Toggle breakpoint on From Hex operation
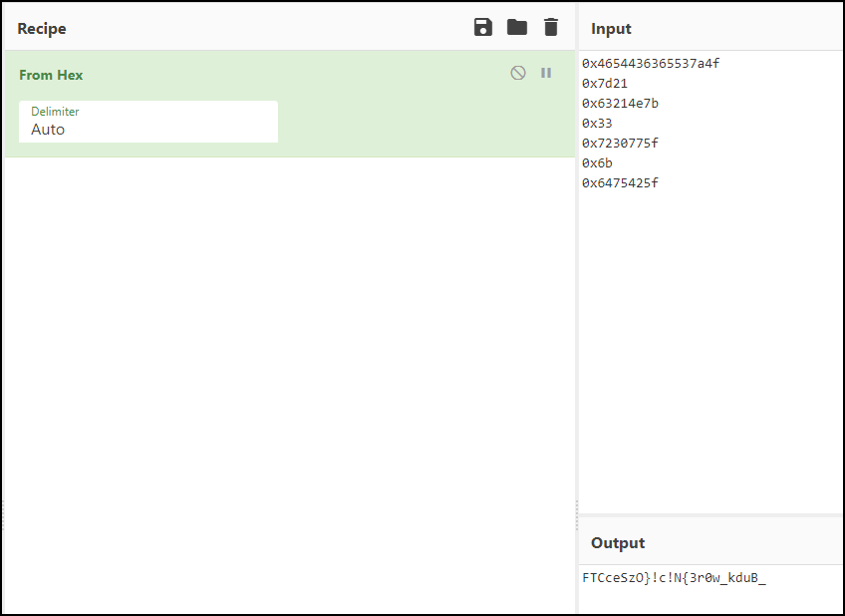The image size is (845, 616). tap(546, 73)
